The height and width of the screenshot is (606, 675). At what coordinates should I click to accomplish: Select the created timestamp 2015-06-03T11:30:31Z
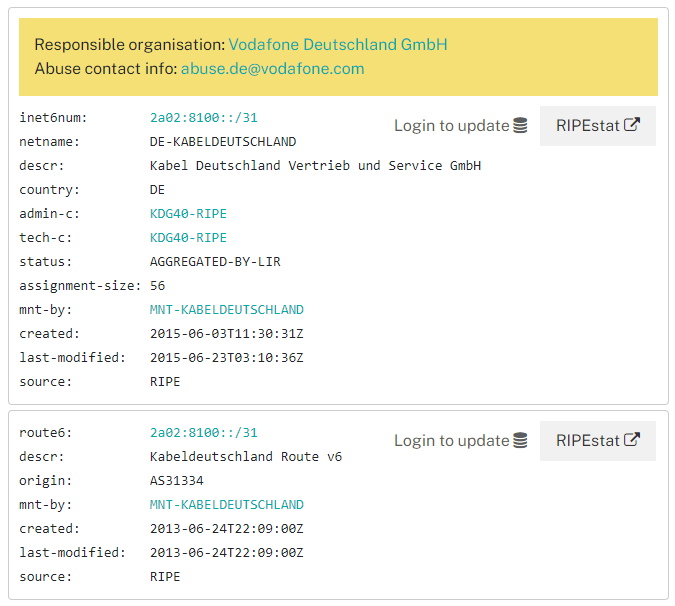click(226, 334)
